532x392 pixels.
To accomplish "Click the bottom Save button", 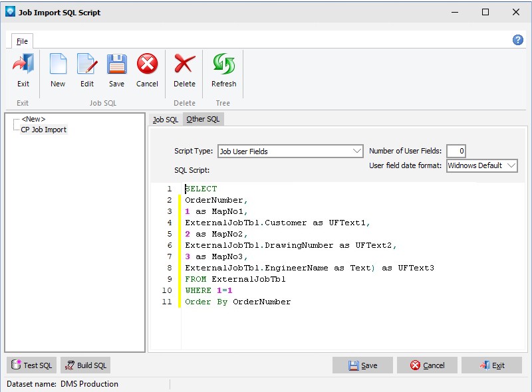I will click(x=362, y=365).
